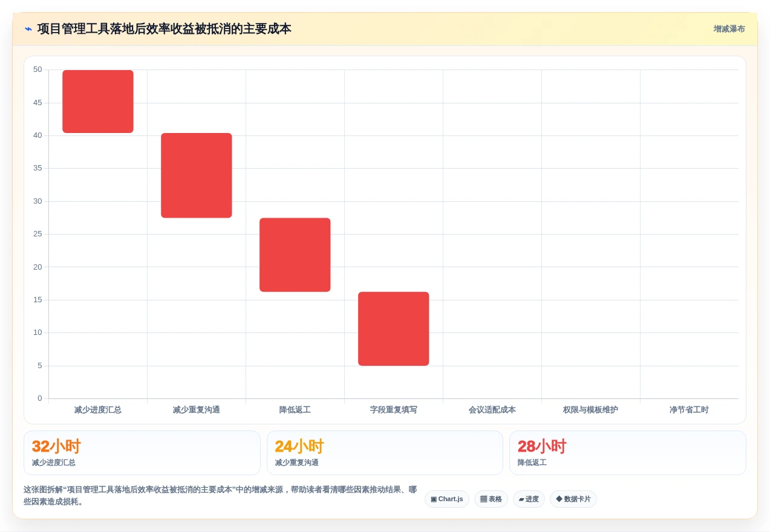Click the 会议适配成本 x-axis label

[492, 410]
